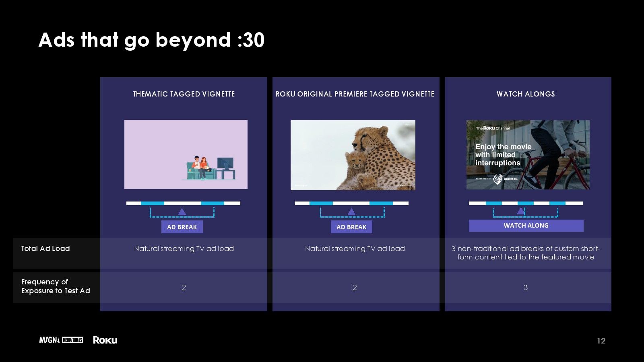Image resolution: width=644 pixels, height=362 pixels.
Task: Click the Roku logo in footer
Action: pos(105,340)
